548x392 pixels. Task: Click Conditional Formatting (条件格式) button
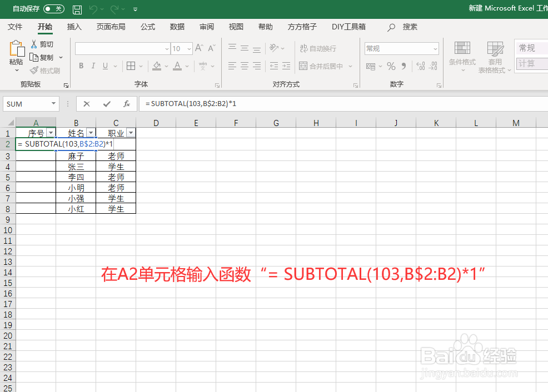pos(462,57)
